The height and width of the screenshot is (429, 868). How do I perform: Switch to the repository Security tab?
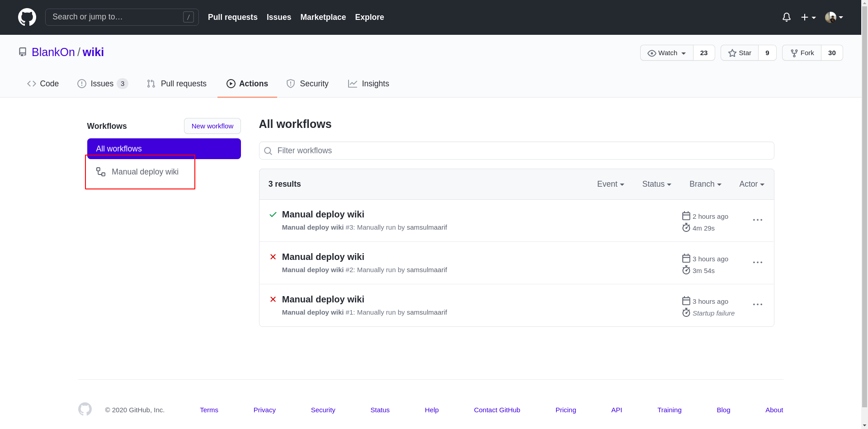pyautogui.click(x=307, y=84)
